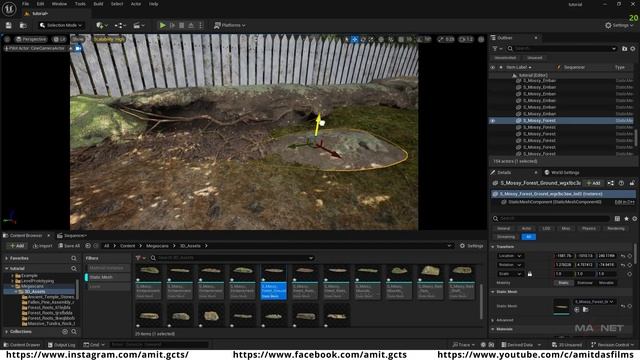Select the translate (move) gizmo tool
Screen dimensions: 640x360
tap(355, 39)
